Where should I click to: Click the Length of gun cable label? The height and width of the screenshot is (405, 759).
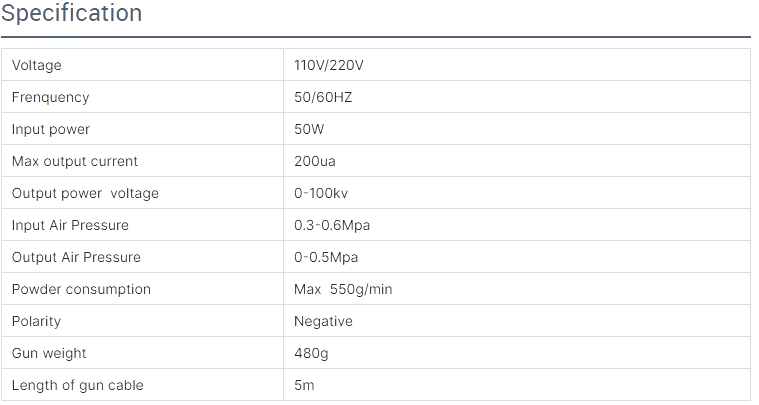click(x=78, y=385)
